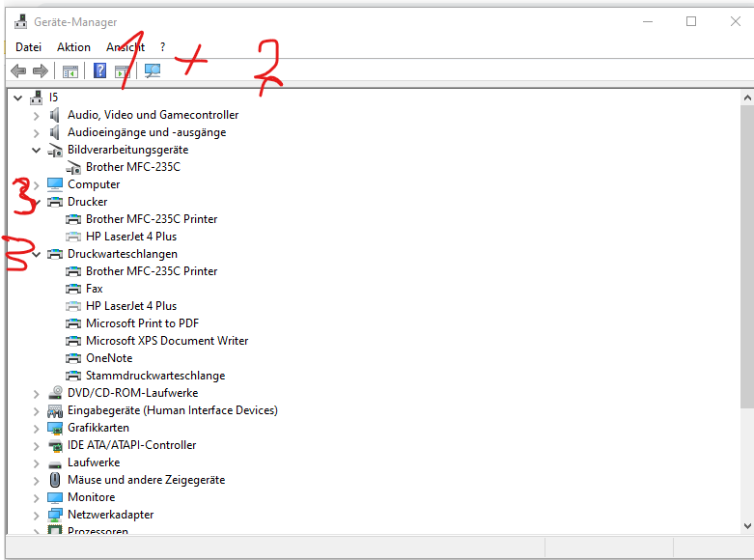Open the Ansicht menu

pos(126,47)
